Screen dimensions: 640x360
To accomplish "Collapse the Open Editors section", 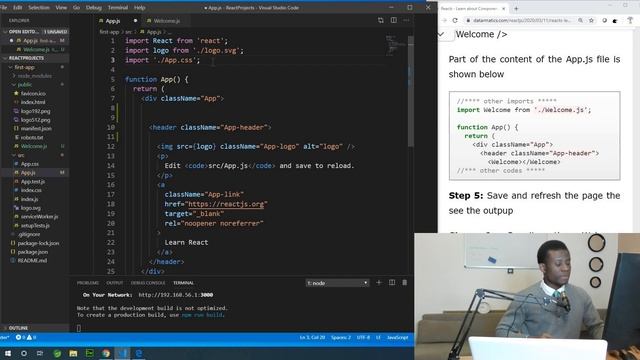I will 5,31.
